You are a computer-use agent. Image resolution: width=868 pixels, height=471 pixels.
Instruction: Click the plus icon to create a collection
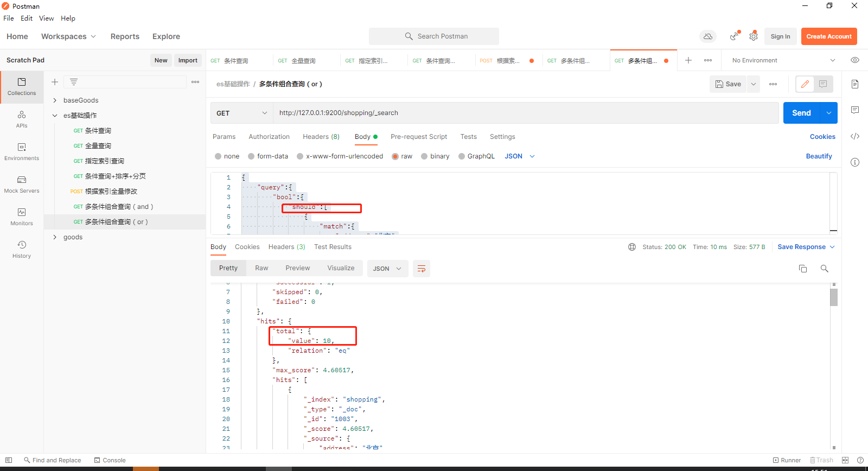pyautogui.click(x=55, y=82)
